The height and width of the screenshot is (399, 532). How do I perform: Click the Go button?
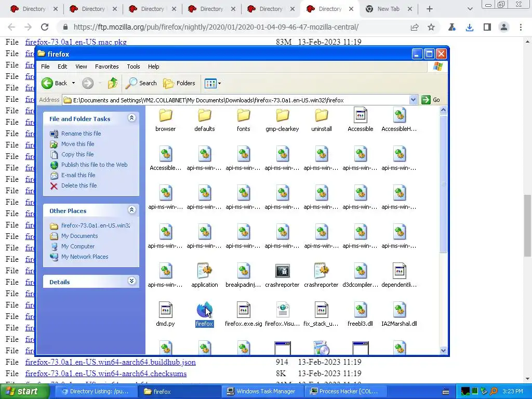point(431,100)
